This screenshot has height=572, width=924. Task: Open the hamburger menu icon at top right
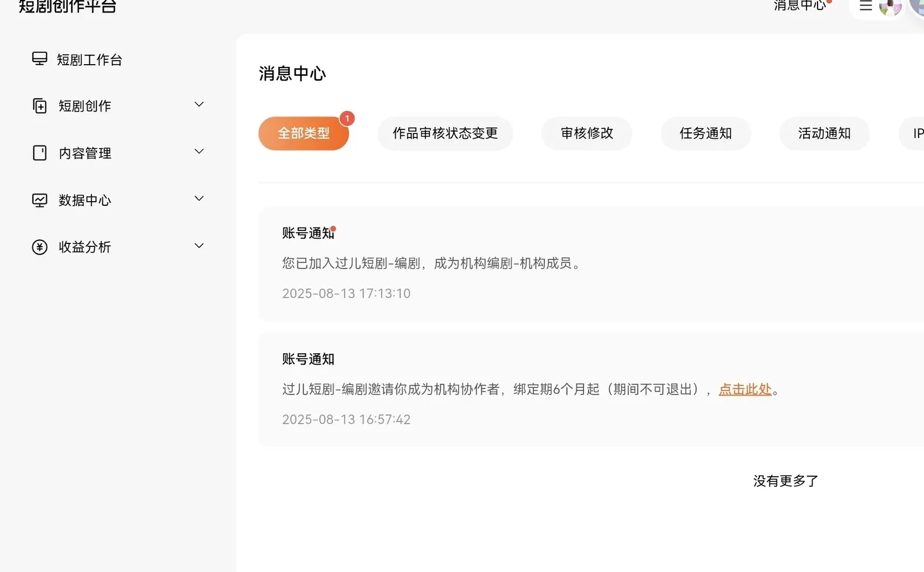(866, 6)
